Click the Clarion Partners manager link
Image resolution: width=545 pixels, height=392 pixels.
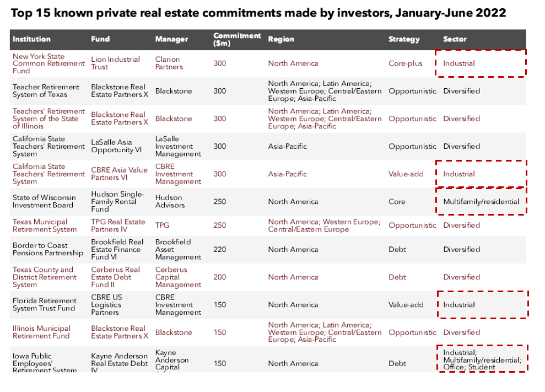pyautogui.click(x=169, y=63)
